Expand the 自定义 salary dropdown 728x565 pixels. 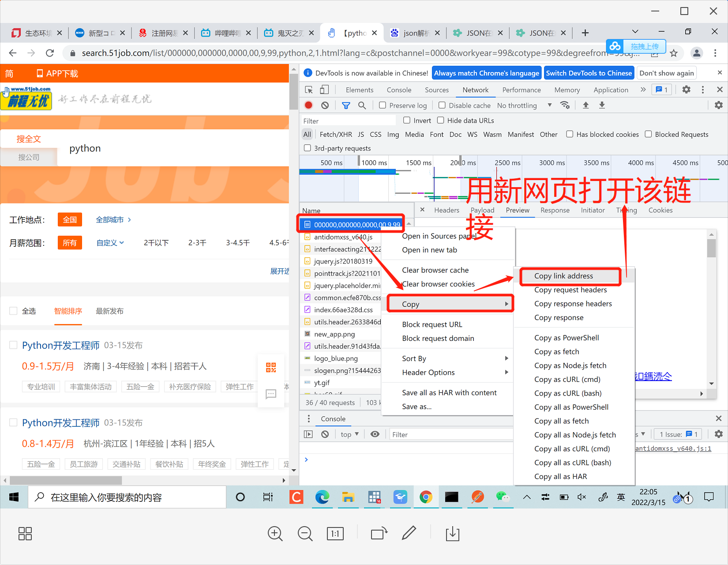110,243
